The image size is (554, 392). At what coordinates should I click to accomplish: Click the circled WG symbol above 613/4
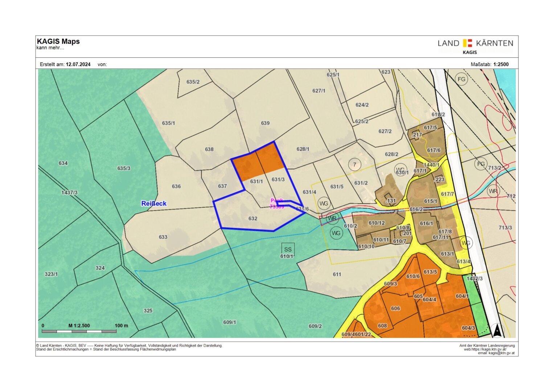(466, 243)
